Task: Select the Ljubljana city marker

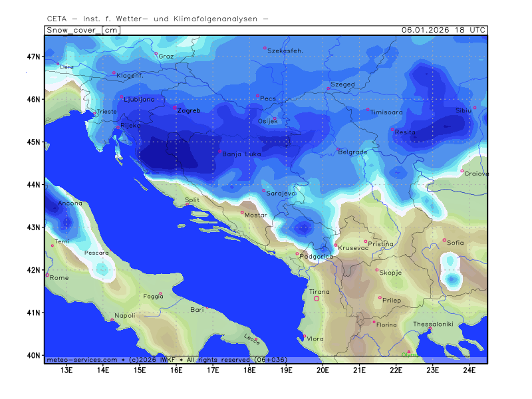Action: [122, 98]
